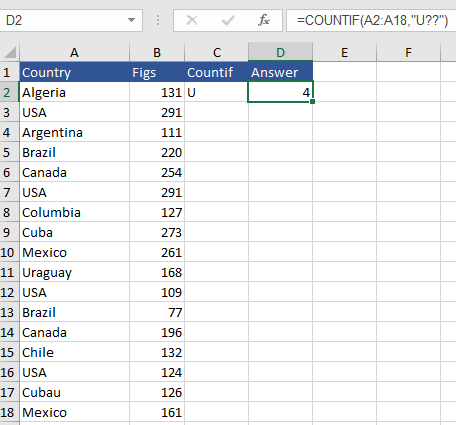Click the Country header cell
This screenshot has width=456, height=425.
(74, 72)
